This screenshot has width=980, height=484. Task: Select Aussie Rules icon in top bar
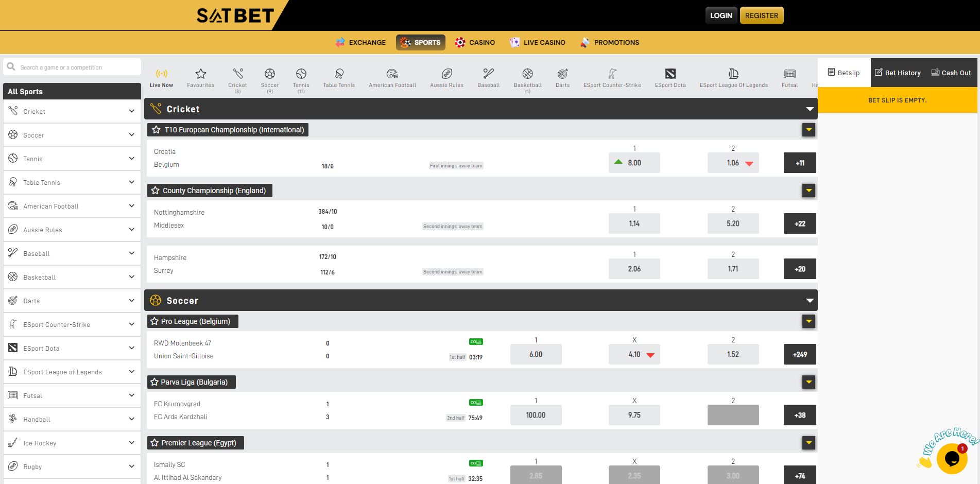click(x=447, y=74)
